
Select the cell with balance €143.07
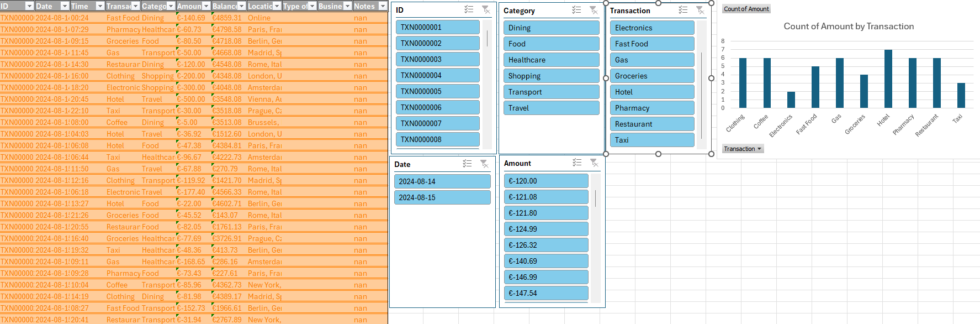pos(229,215)
